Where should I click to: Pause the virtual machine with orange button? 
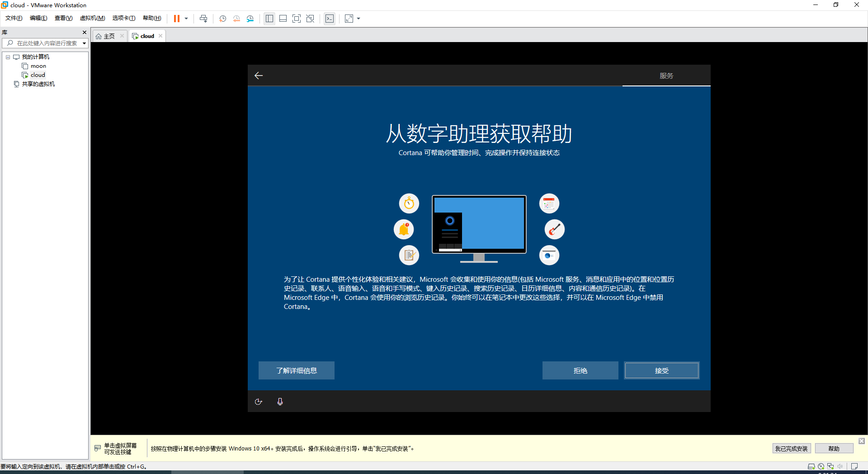click(177, 19)
